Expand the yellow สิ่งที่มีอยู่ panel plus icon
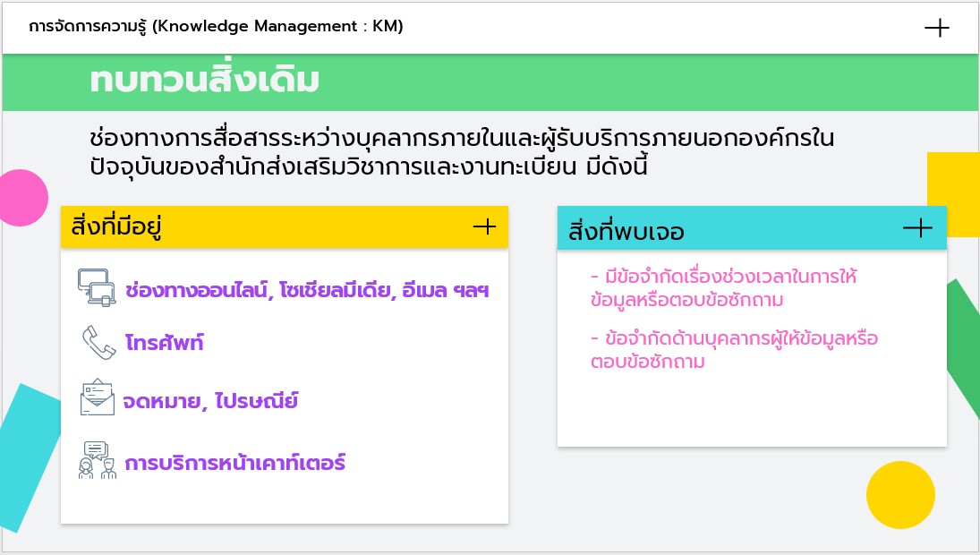This screenshot has width=980, height=555. pyautogui.click(x=484, y=226)
